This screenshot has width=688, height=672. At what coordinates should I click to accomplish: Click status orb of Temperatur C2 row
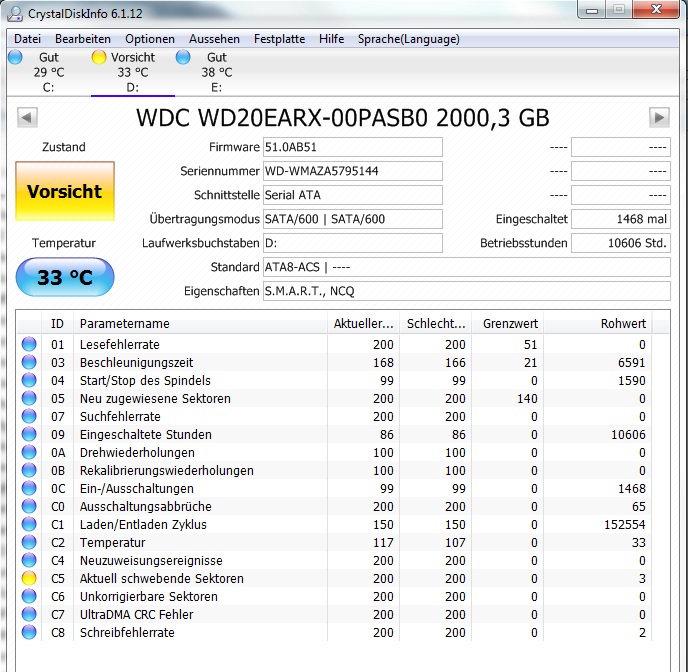coord(29,542)
